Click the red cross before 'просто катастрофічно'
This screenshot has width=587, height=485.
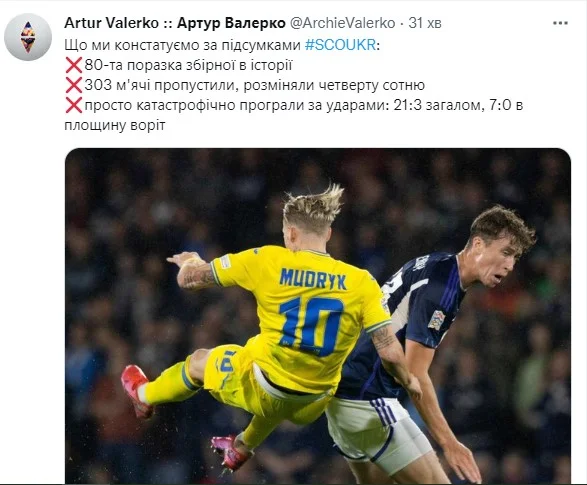[x=74, y=105]
